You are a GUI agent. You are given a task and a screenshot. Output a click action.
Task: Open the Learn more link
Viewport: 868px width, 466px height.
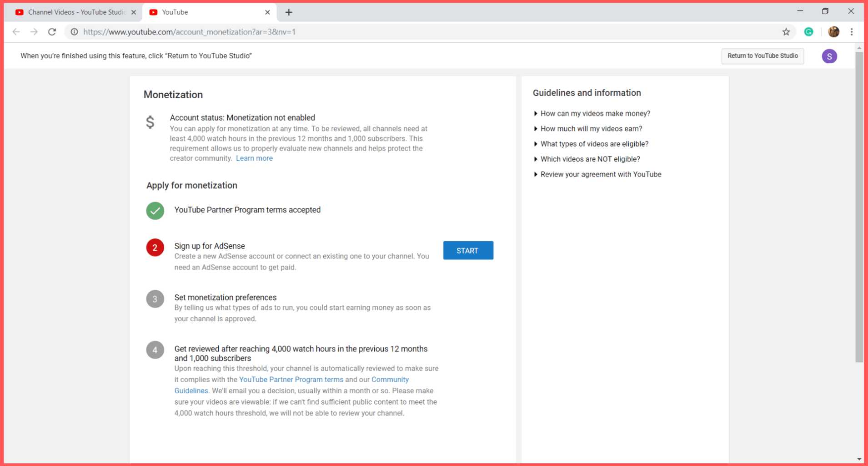pos(254,158)
